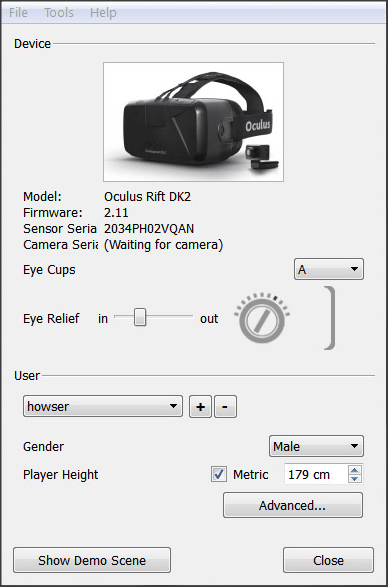Open the Tools menu
388x587 pixels.
(59, 13)
